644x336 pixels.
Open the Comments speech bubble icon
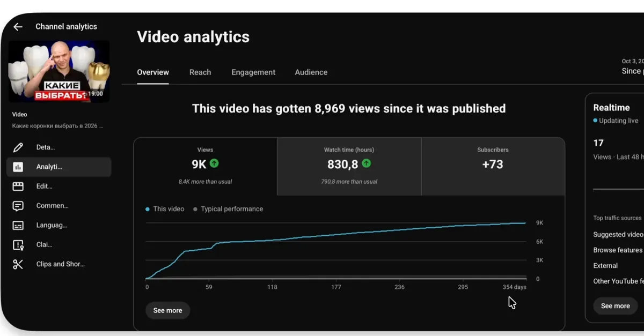point(18,206)
